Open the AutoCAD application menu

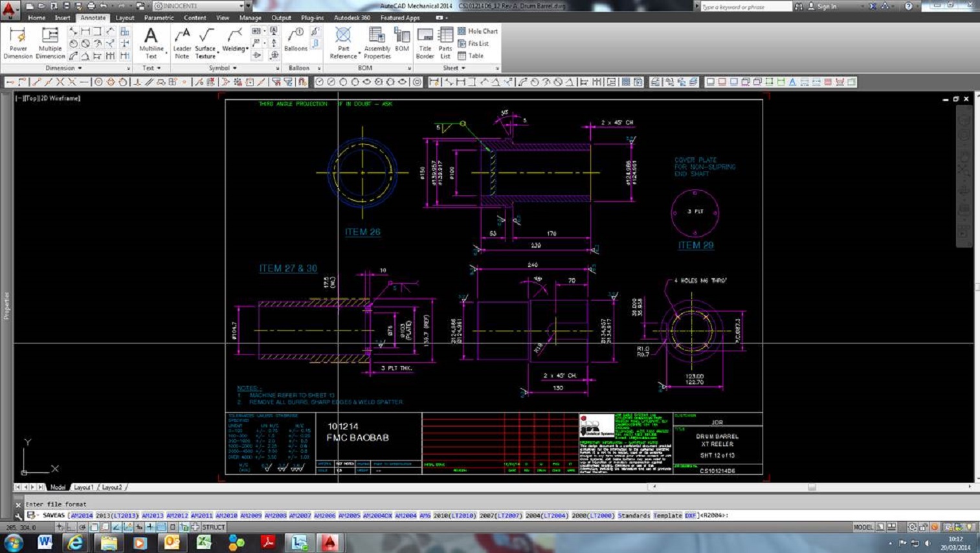point(9,9)
